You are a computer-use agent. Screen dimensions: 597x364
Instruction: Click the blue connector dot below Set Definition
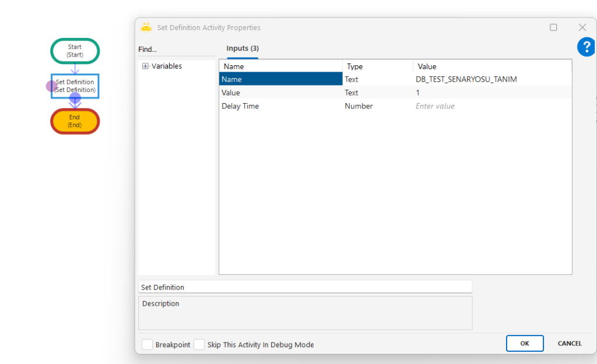[x=75, y=98]
